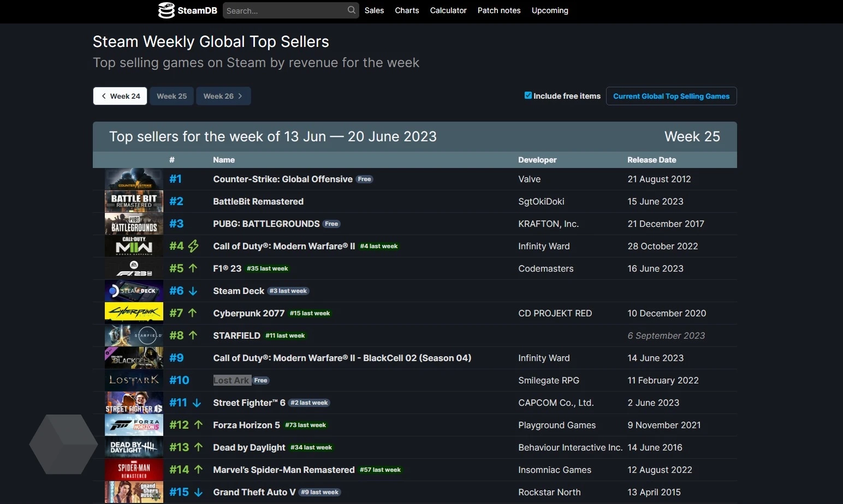Click up arrow next to rank #12
The height and width of the screenshot is (504, 843).
199,425
